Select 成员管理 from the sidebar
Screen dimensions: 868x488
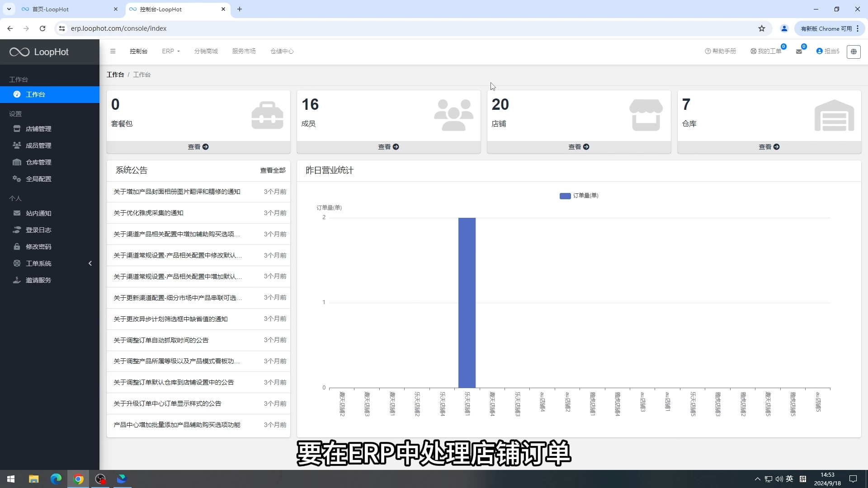pos(38,145)
